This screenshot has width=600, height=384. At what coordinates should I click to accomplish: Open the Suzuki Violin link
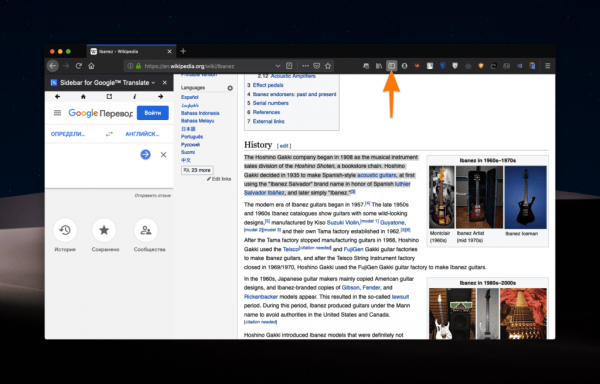coord(343,222)
